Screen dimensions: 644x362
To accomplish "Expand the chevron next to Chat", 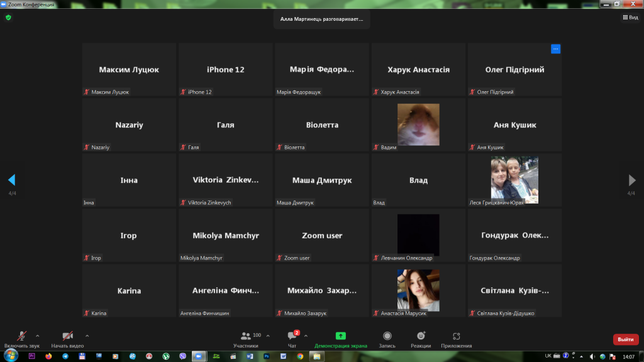I will (x=306, y=336).
